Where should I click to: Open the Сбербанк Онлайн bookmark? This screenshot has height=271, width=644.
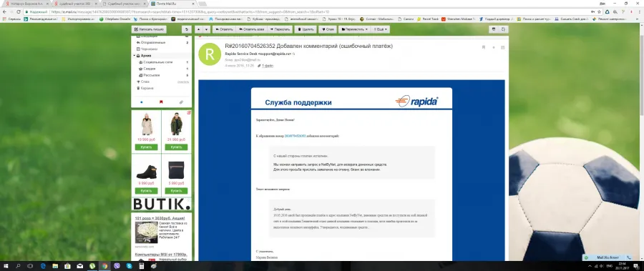116,19
